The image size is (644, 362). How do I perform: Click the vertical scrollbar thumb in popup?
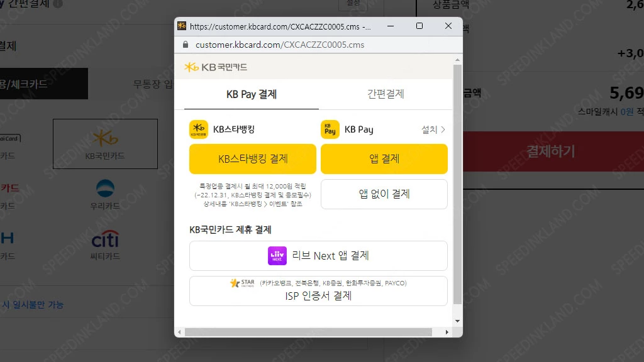pos(457,184)
